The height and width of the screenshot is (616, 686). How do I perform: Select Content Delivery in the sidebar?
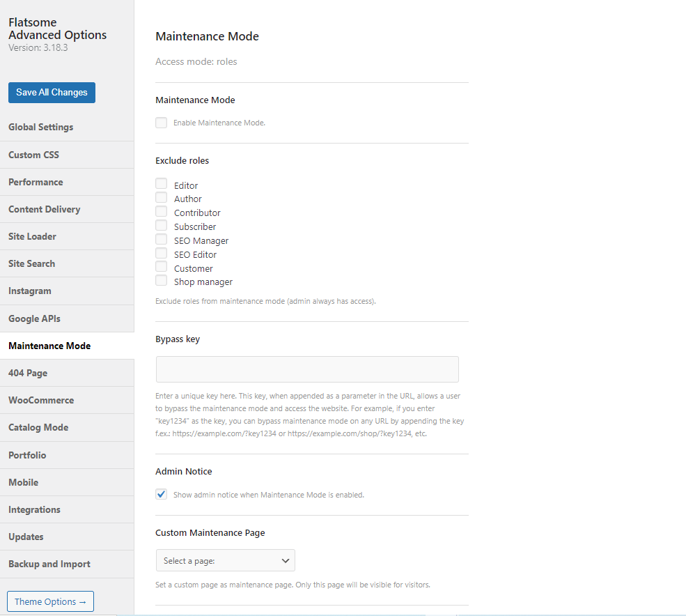pyautogui.click(x=67, y=209)
